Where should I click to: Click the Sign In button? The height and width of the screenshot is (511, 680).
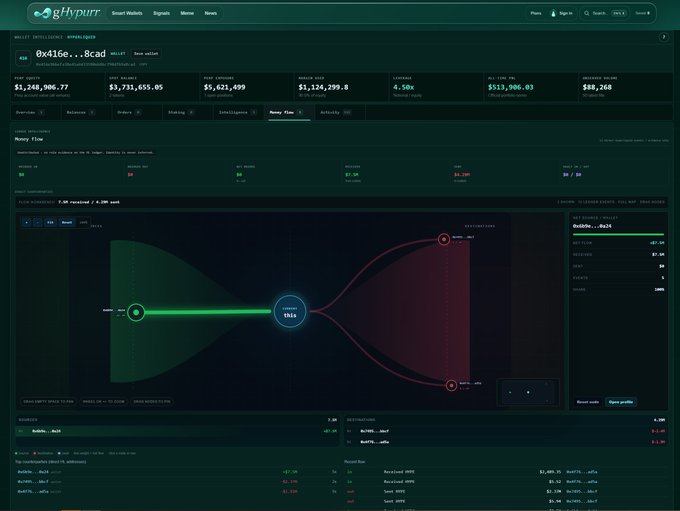coord(562,13)
